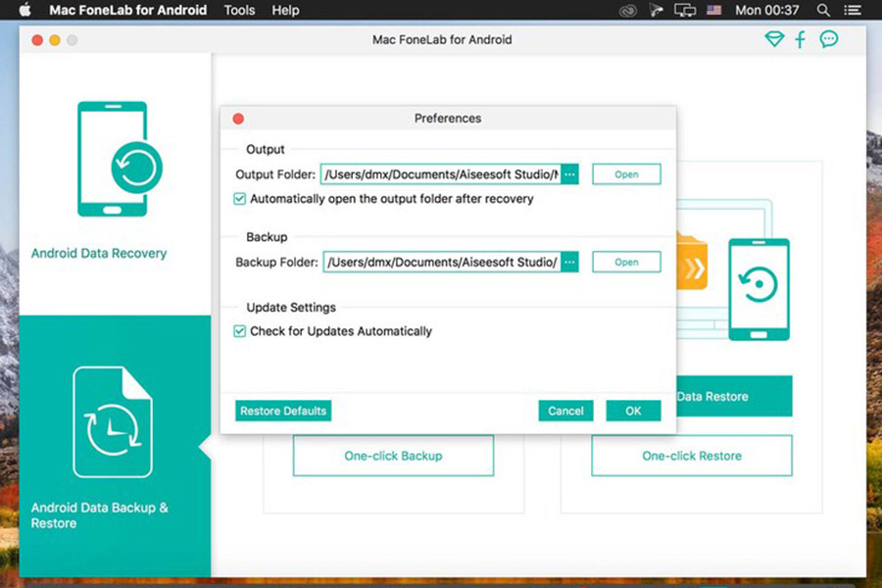Click the Android Data Recovery label
The image size is (882, 588).
[x=99, y=253]
